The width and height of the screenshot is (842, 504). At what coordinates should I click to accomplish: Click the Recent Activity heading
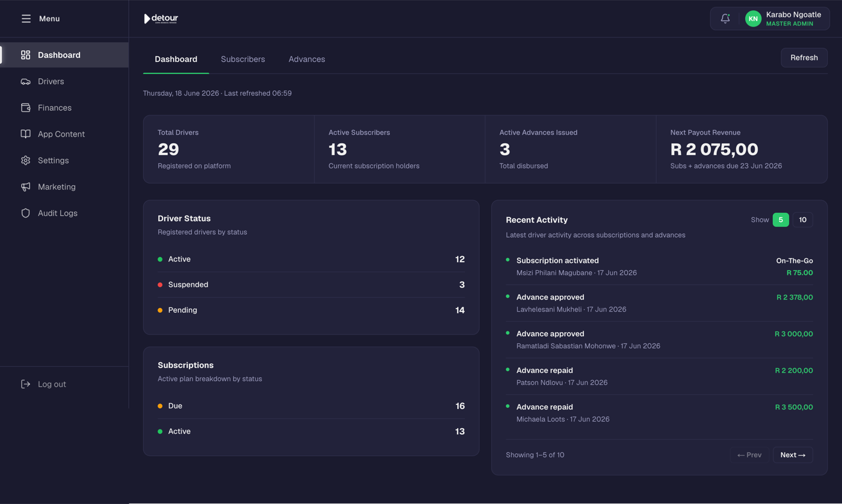point(536,220)
